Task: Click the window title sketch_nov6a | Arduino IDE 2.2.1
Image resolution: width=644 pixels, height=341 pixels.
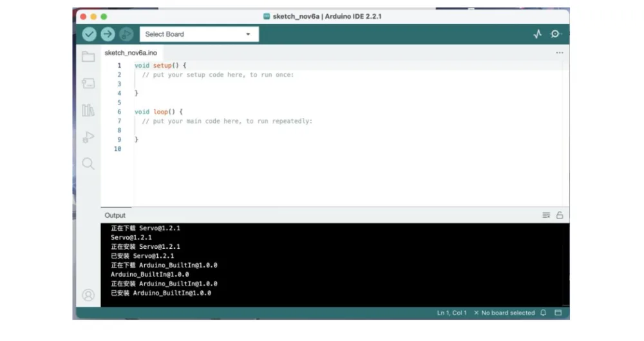Action: (x=327, y=17)
